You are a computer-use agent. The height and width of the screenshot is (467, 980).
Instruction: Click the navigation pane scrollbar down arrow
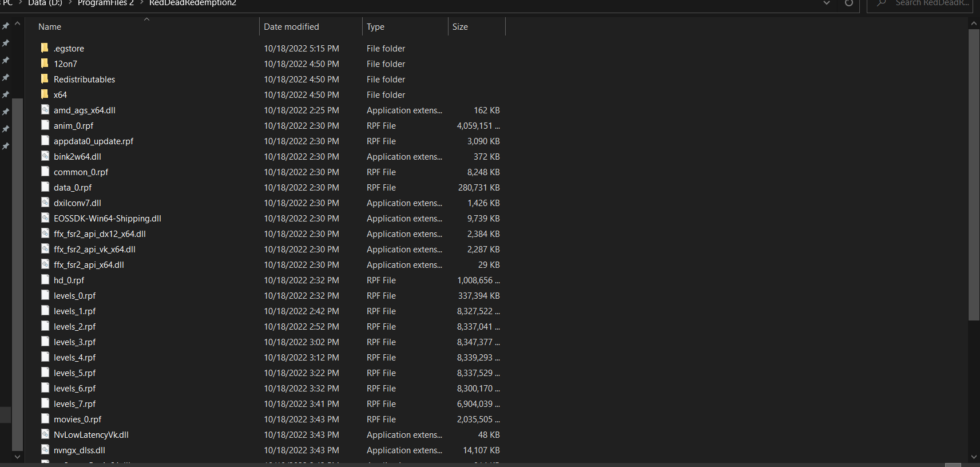pos(17,457)
